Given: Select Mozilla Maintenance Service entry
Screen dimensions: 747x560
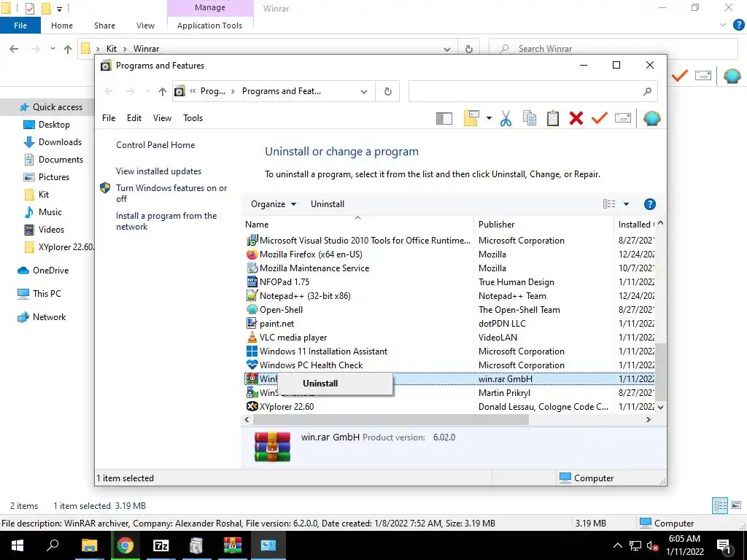Looking at the screenshot, I should (x=314, y=268).
